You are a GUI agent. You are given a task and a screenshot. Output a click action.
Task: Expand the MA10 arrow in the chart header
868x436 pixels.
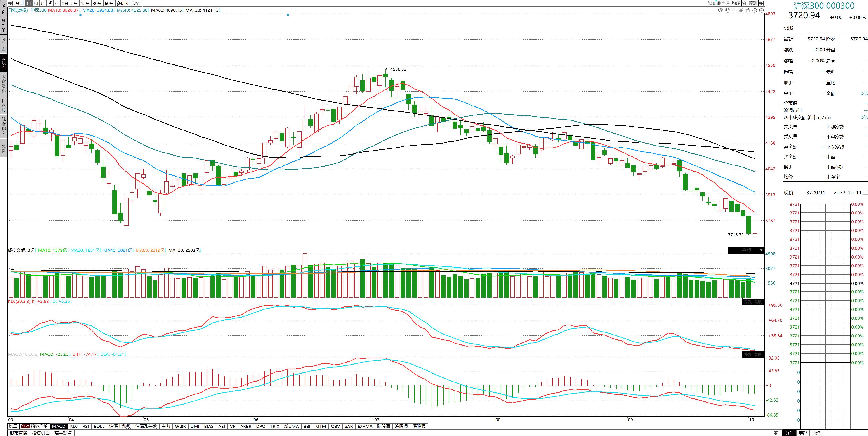[80, 10]
